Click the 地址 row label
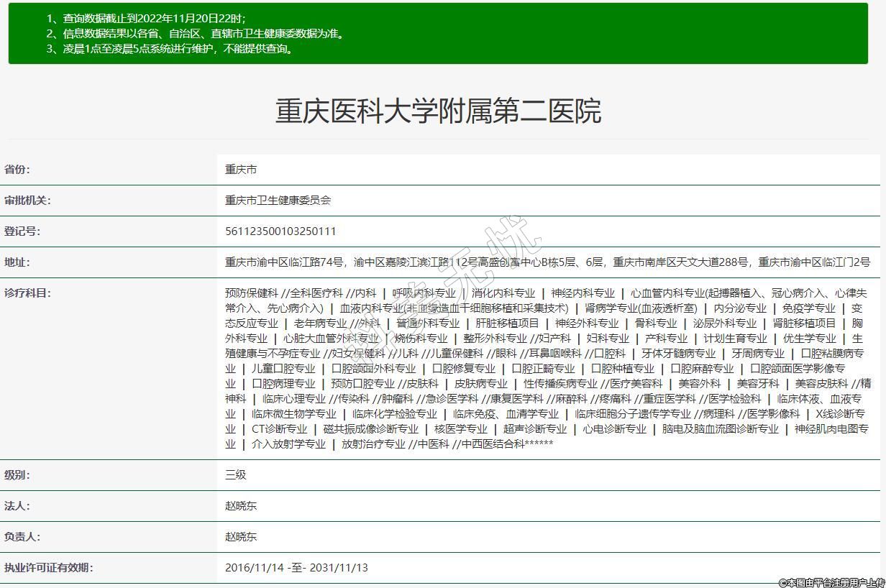 tap(17, 262)
